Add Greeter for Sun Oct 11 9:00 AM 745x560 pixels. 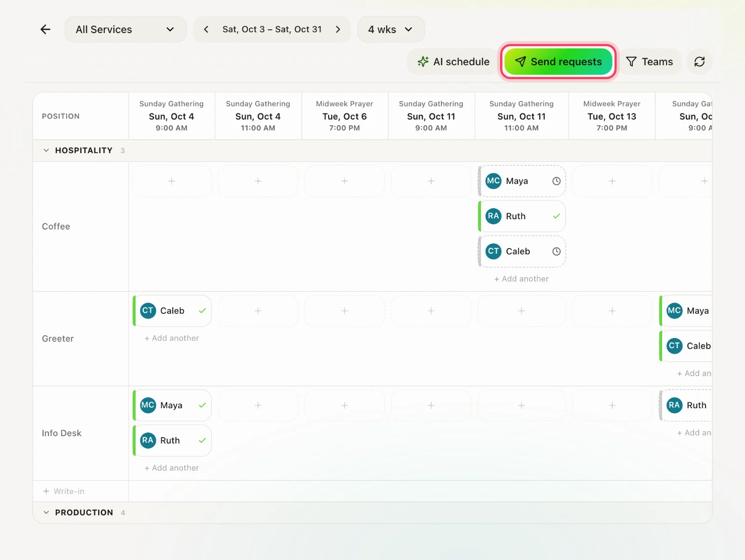pyautogui.click(x=431, y=310)
